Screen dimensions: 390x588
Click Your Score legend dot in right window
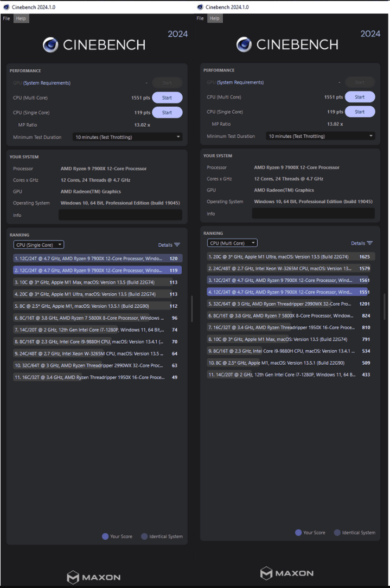(298, 533)
